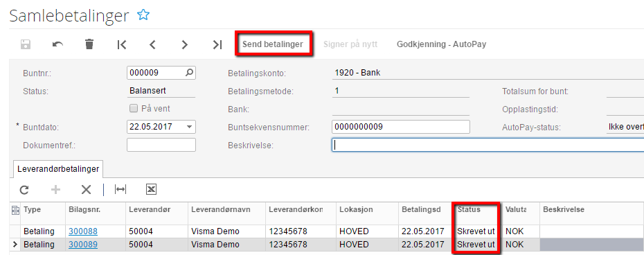Go to the next record
The image size is (644, 255).
185,44
